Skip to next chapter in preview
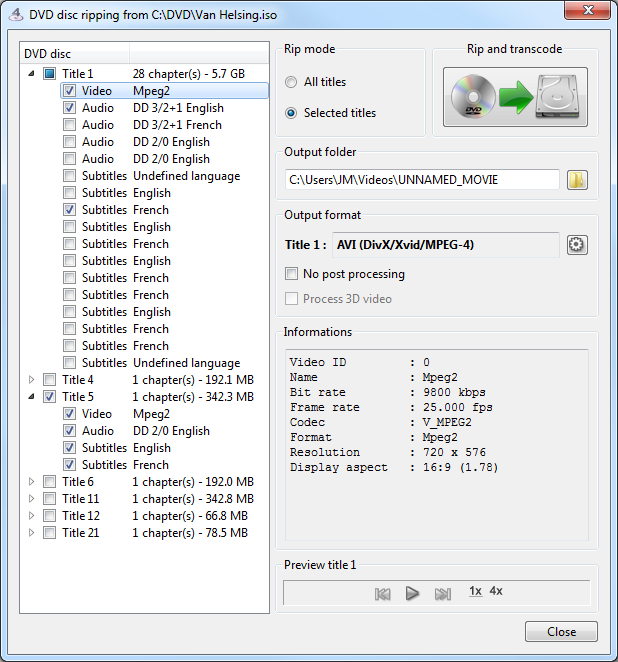This screenshot has height=662, width=618. (x=443, y=594)
